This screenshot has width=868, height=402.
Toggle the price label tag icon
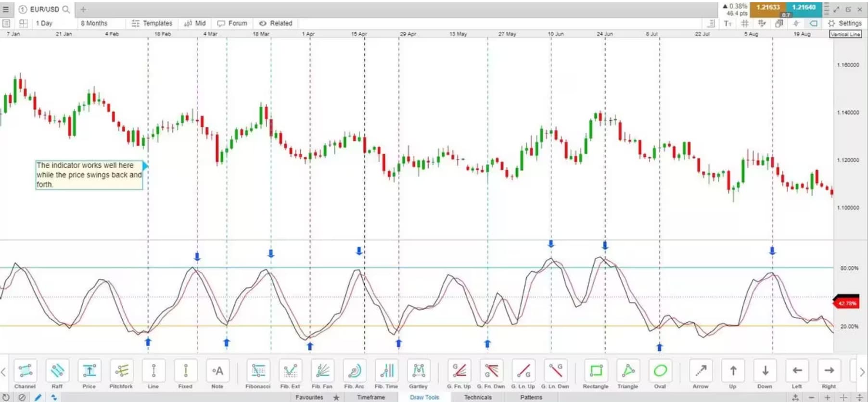[x=813, y=23]
